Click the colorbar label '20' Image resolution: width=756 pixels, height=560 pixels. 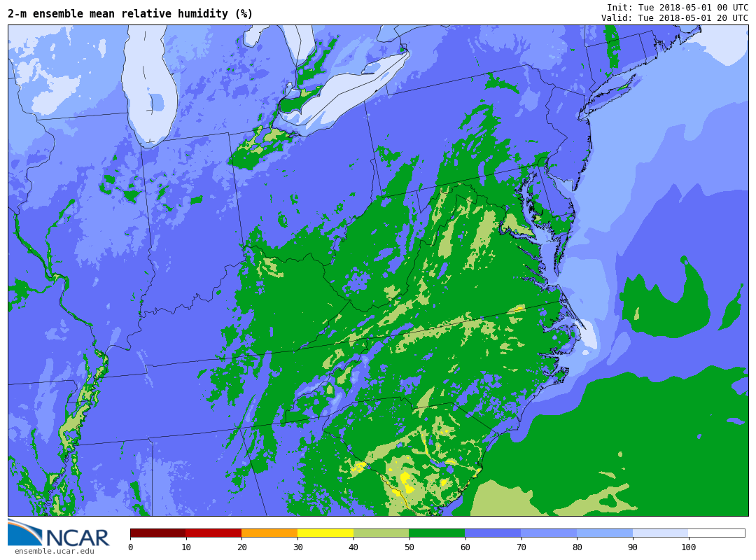242,547
